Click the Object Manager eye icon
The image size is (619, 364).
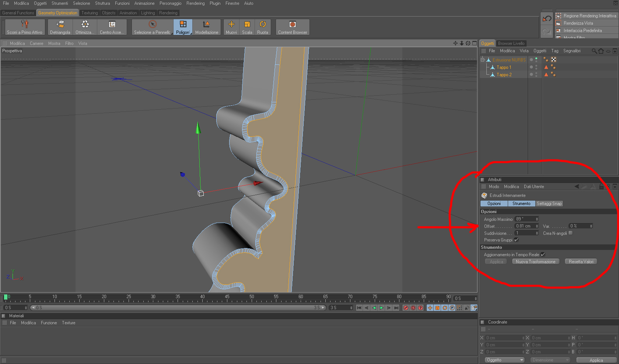click(x=608, y=51)
